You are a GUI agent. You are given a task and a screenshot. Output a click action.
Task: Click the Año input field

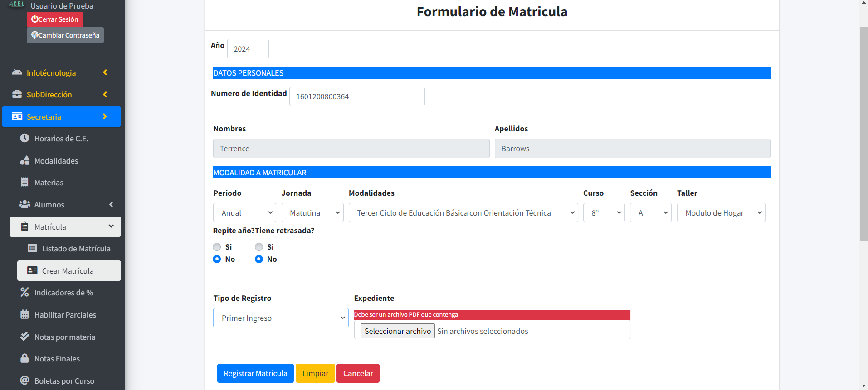[x=248, y=48]
